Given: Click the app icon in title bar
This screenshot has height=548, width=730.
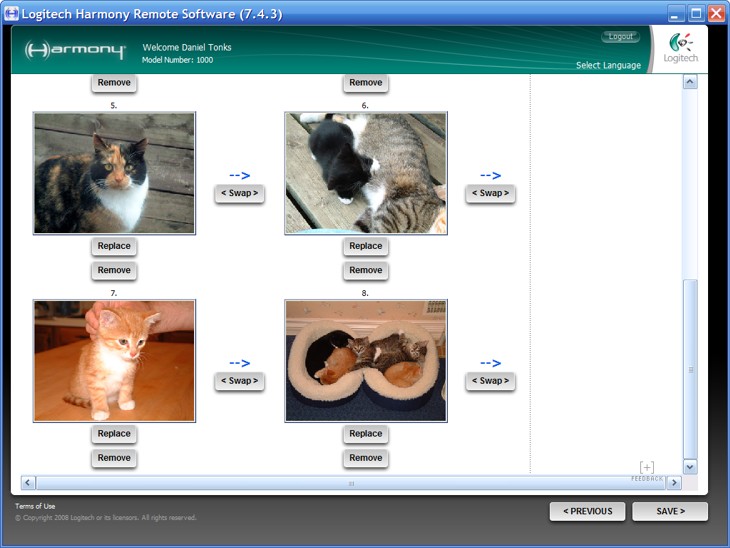Looking at the screenshot, I should click(x=11, y=14).
